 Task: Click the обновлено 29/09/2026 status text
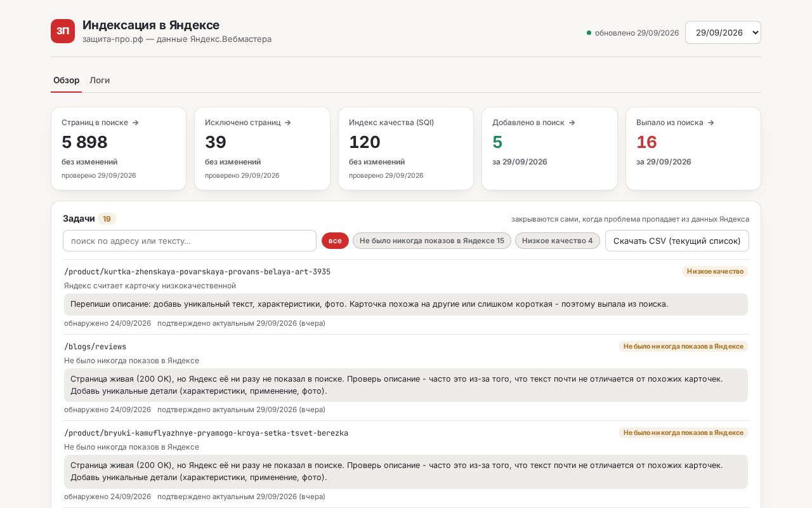(x=637, y=33)
